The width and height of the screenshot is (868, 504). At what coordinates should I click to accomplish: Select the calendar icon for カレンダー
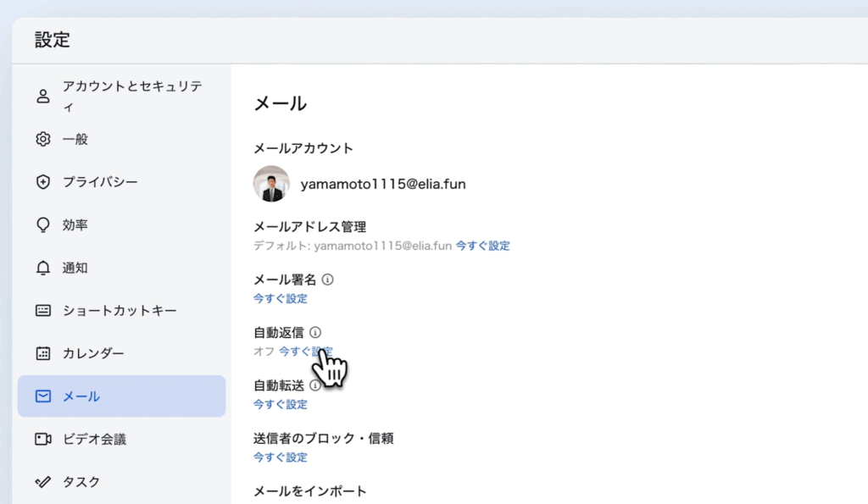[x=42, y=353]
